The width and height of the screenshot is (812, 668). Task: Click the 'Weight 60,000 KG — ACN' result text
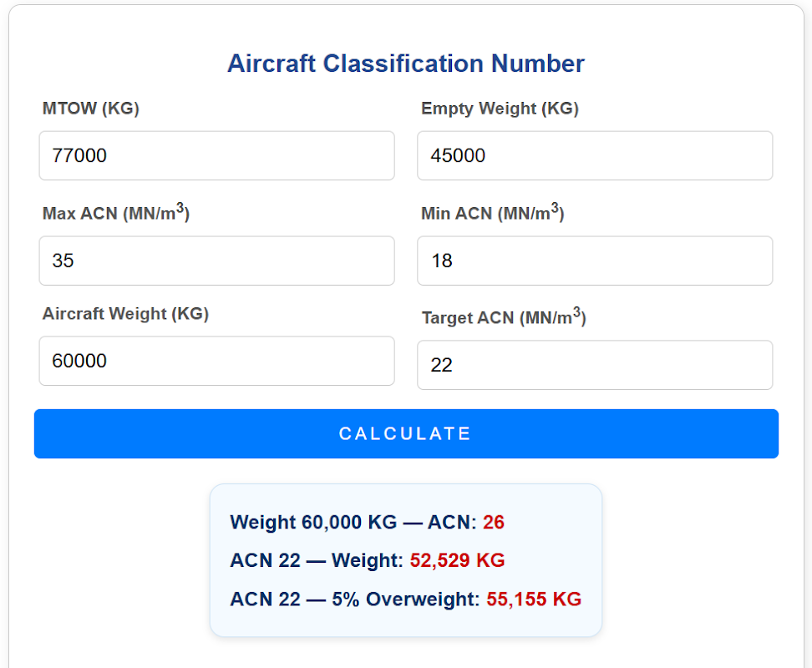point(353,523)
